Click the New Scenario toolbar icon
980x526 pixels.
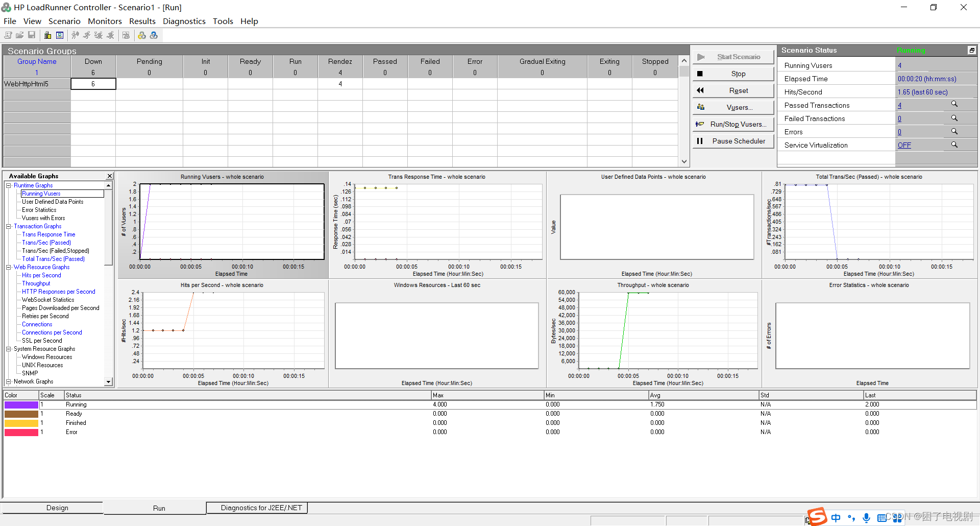pyautogui.click(x=8, y=35)
